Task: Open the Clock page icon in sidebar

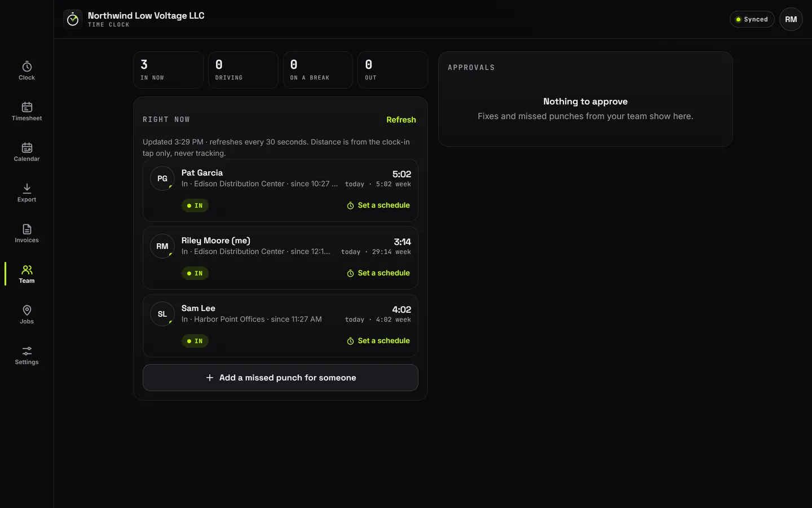Action: (27, 67)
